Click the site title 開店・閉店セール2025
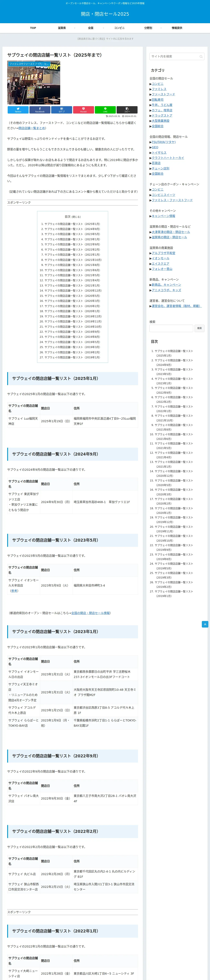The height and width of the screenshot is (980, 210). (105, 14)
